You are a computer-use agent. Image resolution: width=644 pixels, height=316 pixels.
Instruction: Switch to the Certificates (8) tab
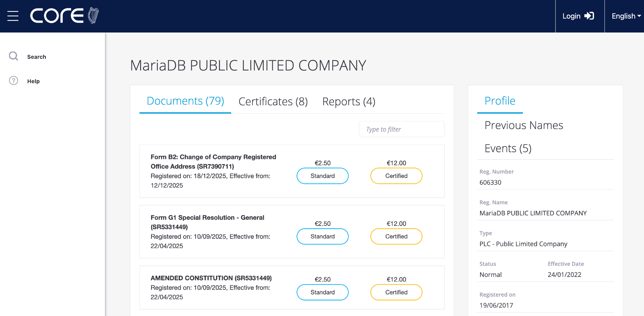pyautogui.click(x=273, y=101)
